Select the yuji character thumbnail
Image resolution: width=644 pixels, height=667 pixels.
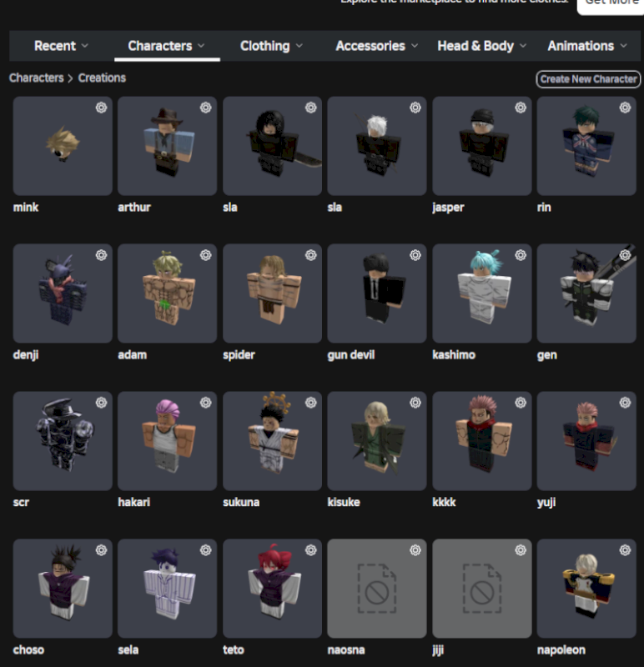coord(586,441)
